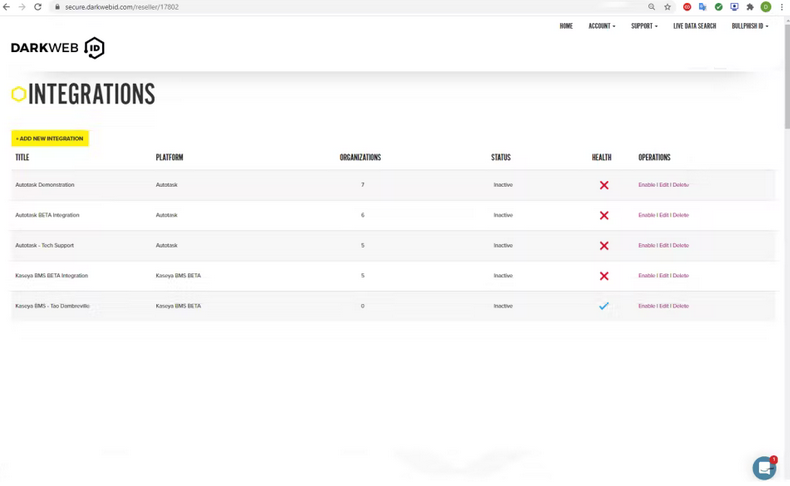Open Live Data Search in the nav
Image resolution: width=790 pixels, height=486 pixels.
694,26
